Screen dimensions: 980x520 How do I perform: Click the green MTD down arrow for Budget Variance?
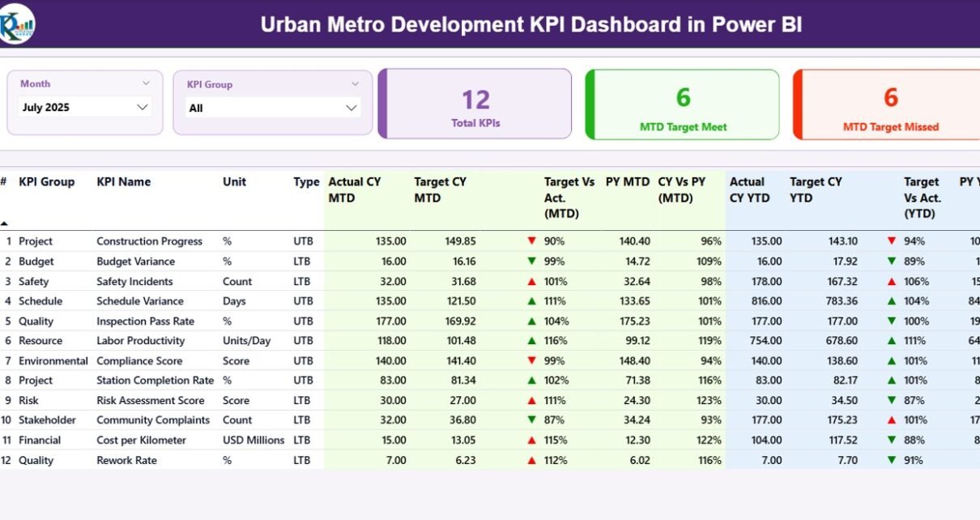(531, 262)
